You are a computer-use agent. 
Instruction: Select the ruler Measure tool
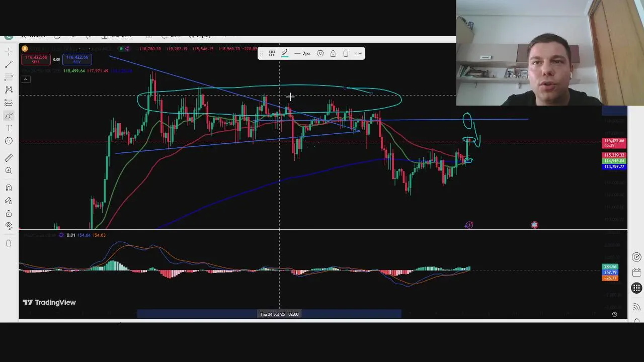click(9, 158)
